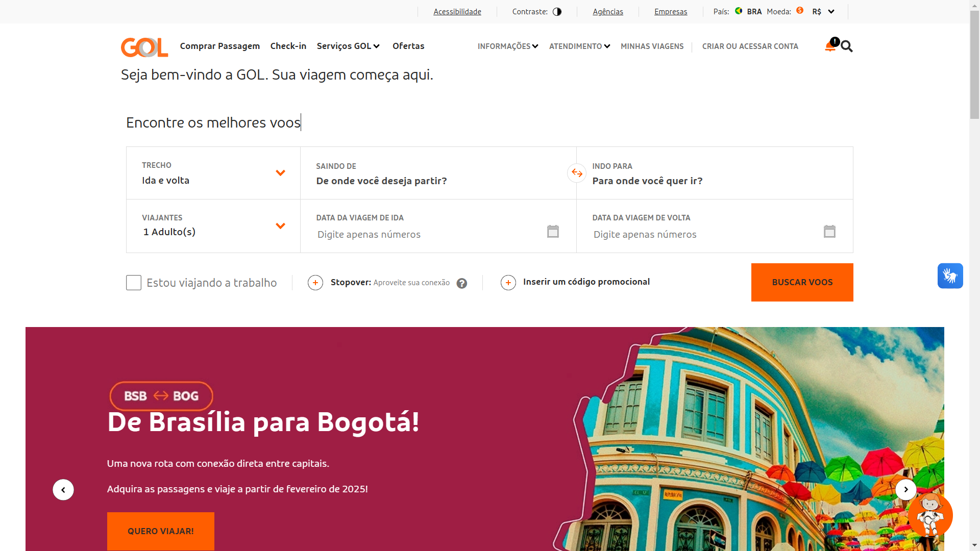Click the Empresas link
Image resolution: width=980 pixels, height=551 pixels.
[x=671, y=12]
